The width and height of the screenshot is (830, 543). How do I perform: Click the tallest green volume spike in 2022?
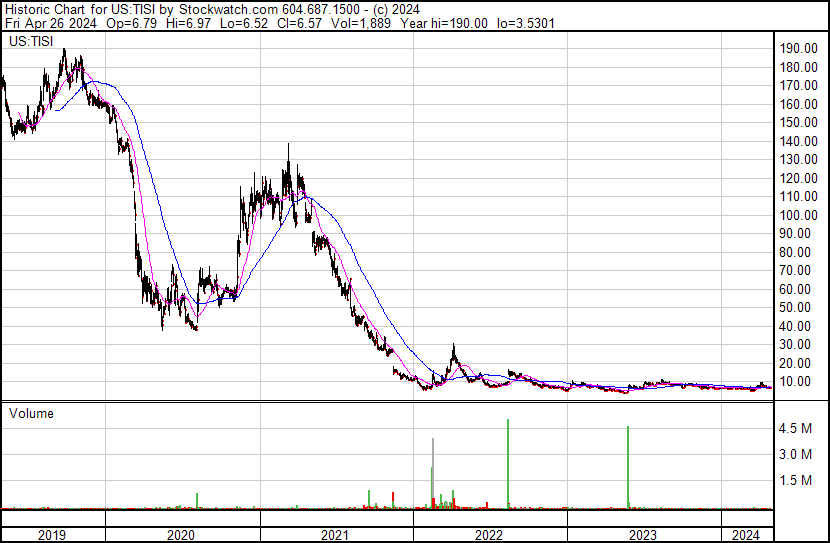click(508, 464)
